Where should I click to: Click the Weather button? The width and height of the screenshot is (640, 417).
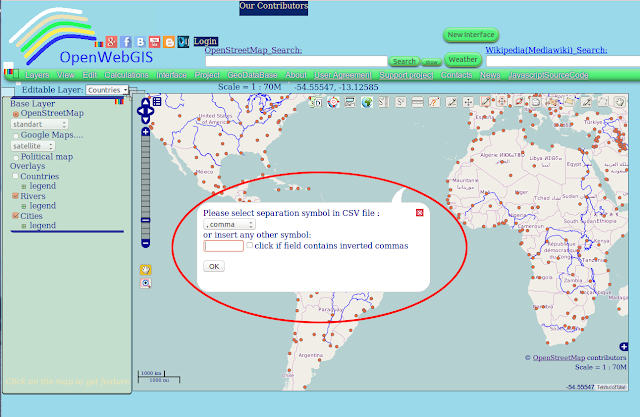click(463, 60)
